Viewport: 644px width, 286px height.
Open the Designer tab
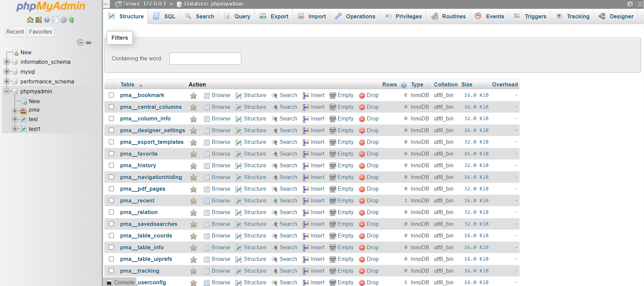[616, 16]
